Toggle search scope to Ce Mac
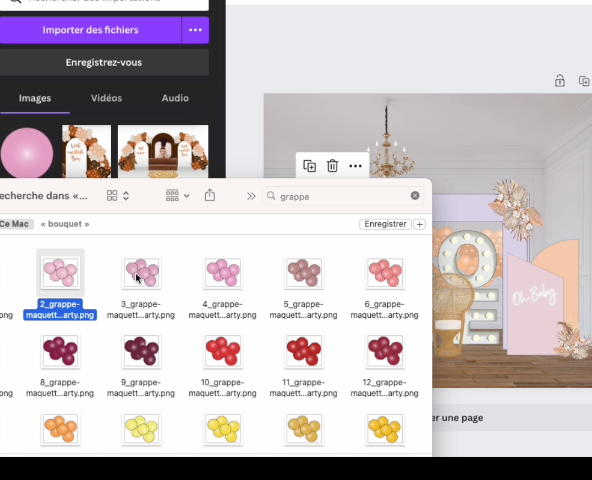Viewport: 592px width, 480px height. tap(15, 224)
